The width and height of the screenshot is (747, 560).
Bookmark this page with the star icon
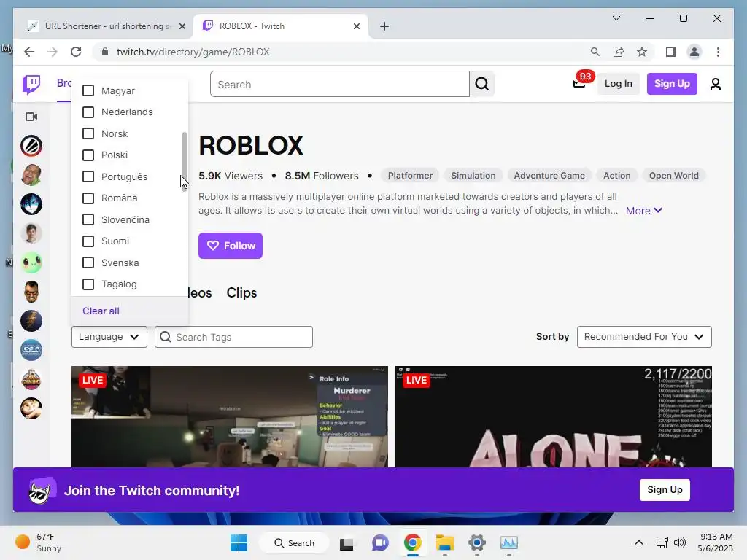pos(642,52)
